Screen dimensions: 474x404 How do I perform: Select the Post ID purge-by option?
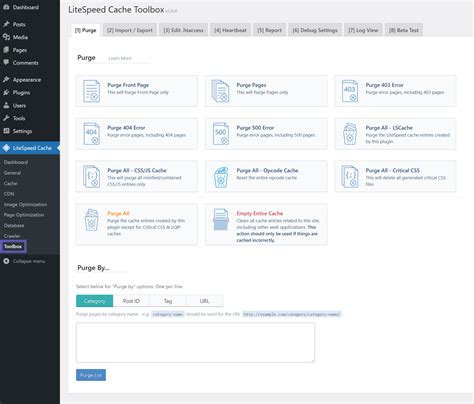click(131, 301)
